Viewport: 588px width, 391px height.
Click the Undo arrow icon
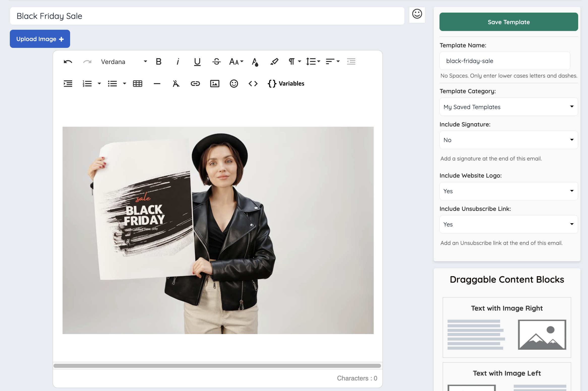tap(68, 62)
